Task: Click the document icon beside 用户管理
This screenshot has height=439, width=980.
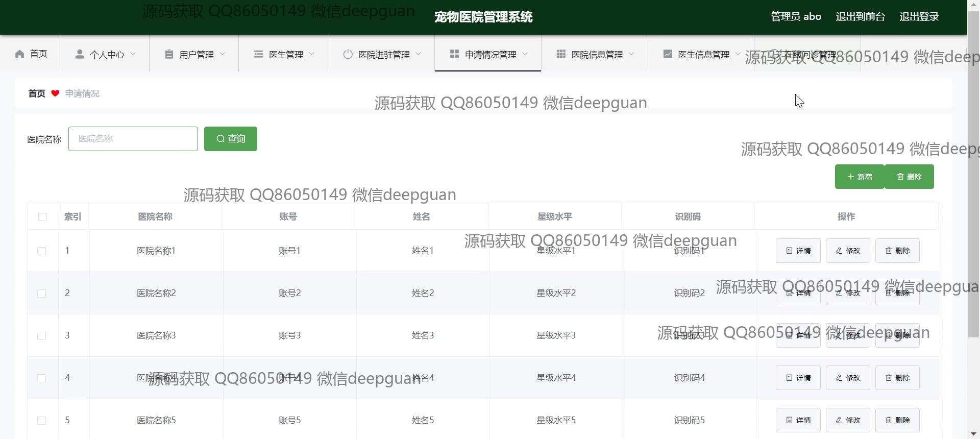Action: click(x=169, y=54)
